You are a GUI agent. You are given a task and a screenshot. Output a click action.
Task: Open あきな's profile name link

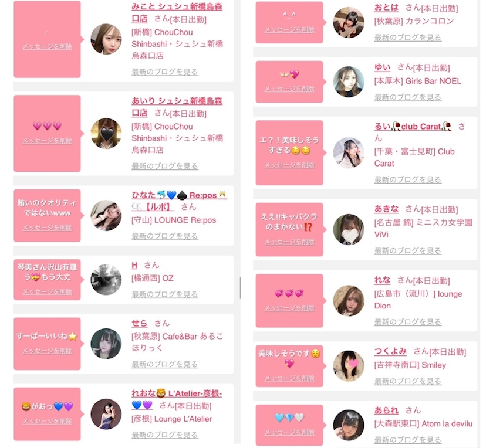pos(386,209)
